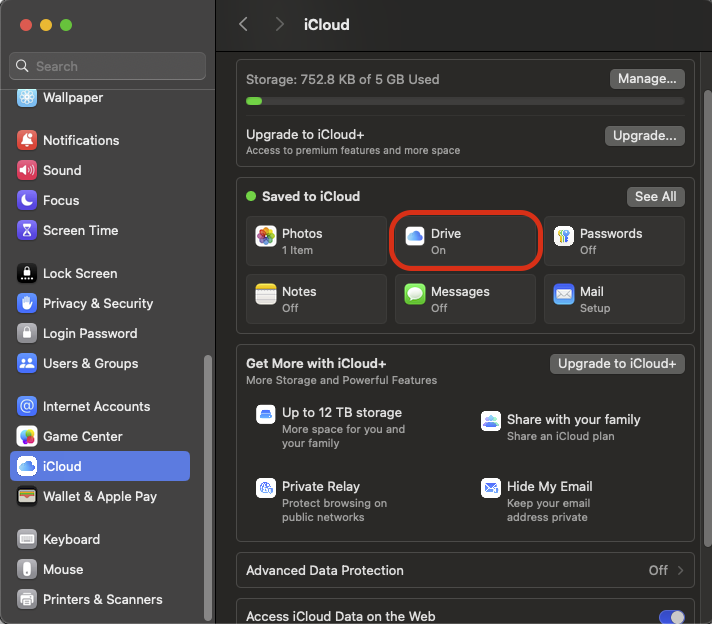Click the Up to 12 TB storage icon
Screen dimensions: 712x624
tap(266, 414)
